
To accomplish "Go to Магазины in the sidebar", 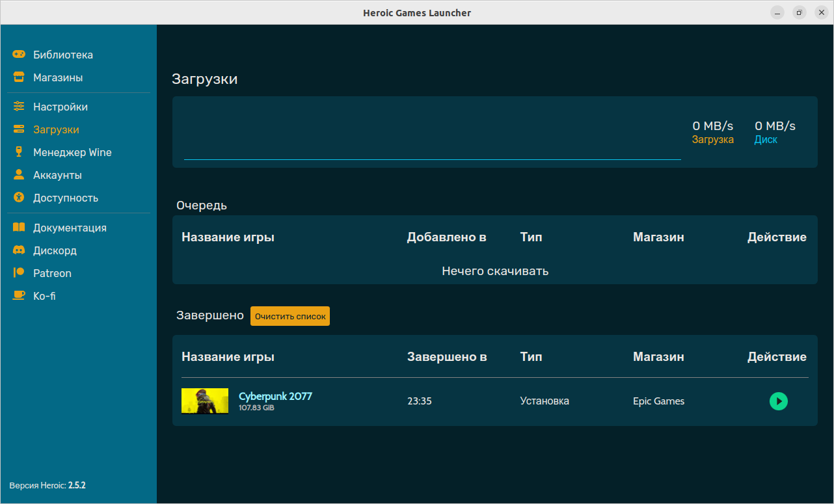I will tap(58, 77).
